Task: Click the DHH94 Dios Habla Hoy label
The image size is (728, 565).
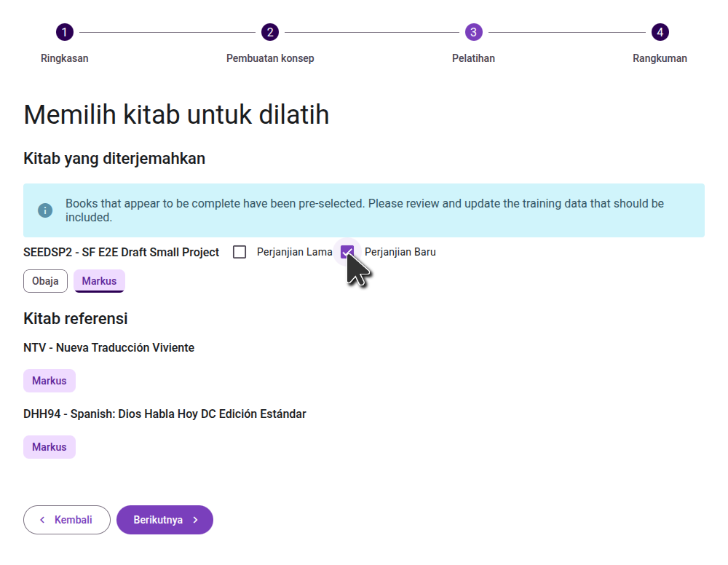Action: point(165,414)
